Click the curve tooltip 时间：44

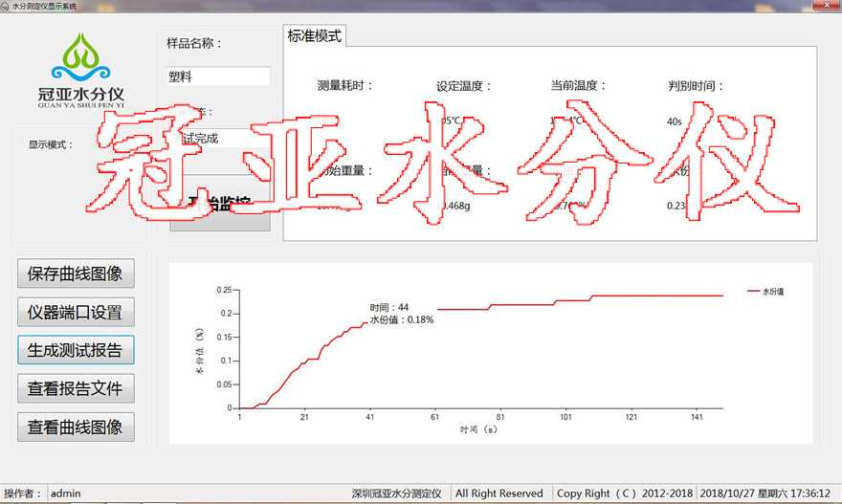pyautogui.click(x=389, y=308)
